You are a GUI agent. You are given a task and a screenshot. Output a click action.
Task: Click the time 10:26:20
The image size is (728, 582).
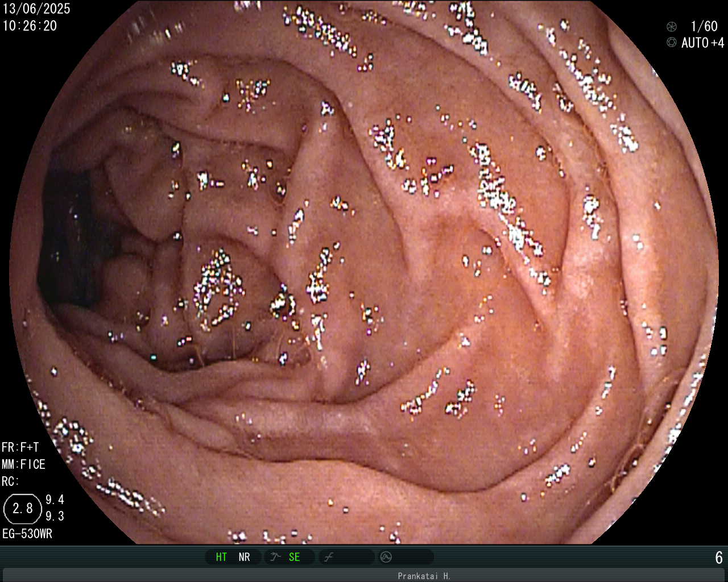[30, 26]
